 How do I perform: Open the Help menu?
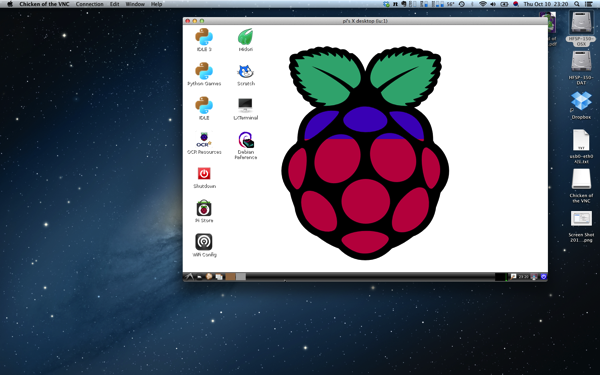pos(156,4)
